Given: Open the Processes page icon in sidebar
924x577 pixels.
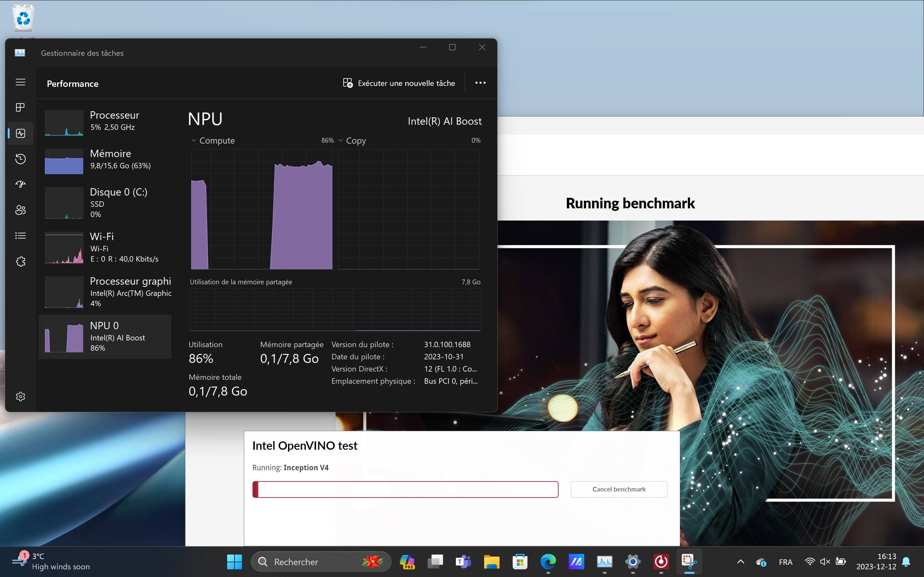Looking at the screenshot, I should [20, 107].
